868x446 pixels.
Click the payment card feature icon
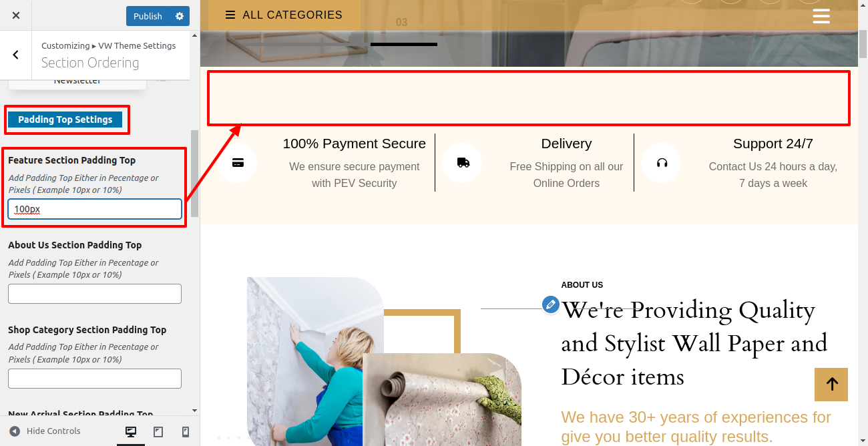[x=238, y=162]
